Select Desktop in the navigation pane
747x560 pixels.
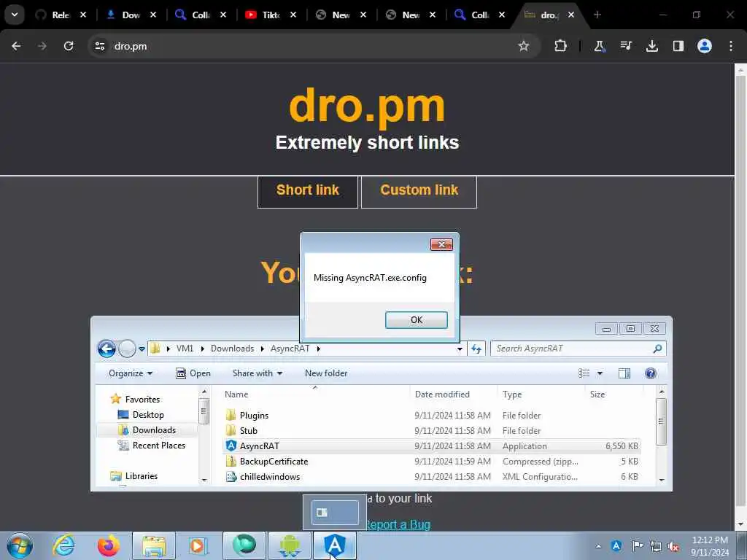coord(147,415)
